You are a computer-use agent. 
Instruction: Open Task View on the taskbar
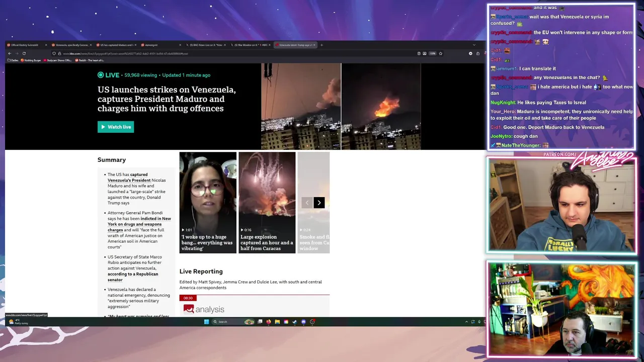(260, 322)
